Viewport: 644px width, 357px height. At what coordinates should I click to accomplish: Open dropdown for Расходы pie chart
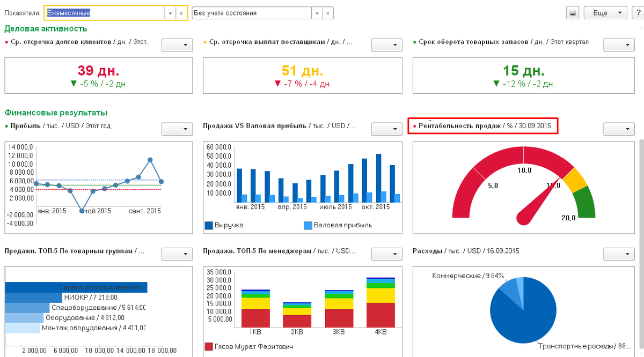point(619,254)
